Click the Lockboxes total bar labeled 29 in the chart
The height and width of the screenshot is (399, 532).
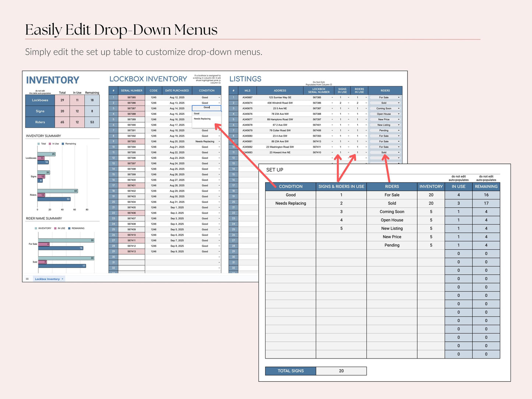(46, 154)
